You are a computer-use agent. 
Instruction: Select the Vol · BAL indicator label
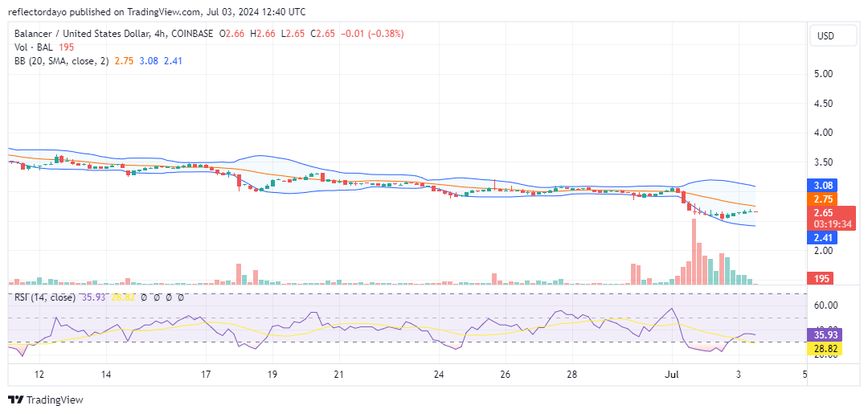(34, 47)
